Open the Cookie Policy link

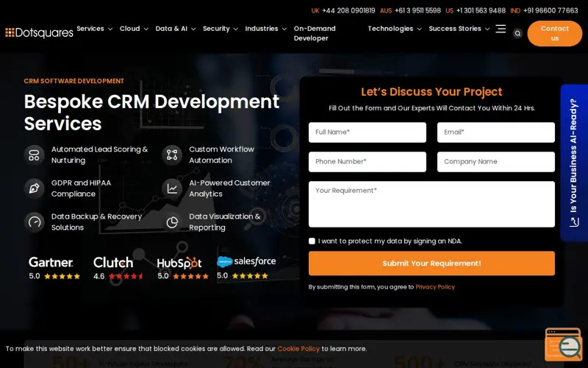(x=298, y=349)
